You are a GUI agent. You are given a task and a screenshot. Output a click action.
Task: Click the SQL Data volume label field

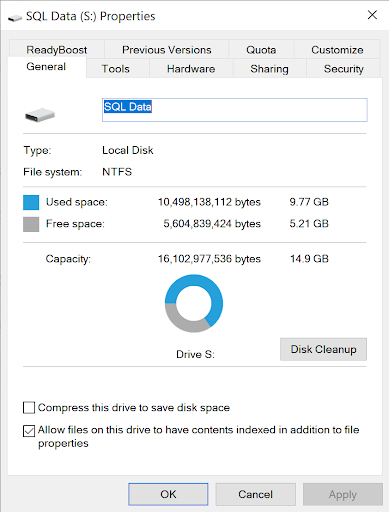pyautogui.click(x=235, y=110)
